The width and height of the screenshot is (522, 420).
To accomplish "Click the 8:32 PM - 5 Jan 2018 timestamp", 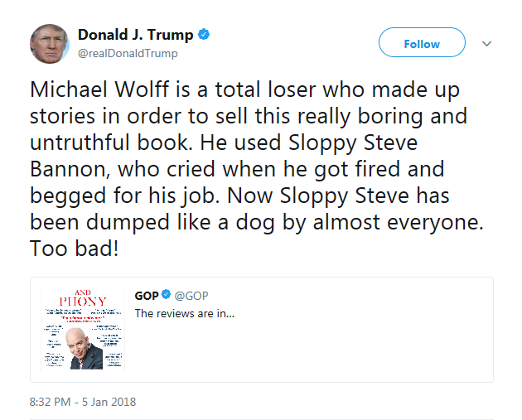I will click(x=83, y=402).
